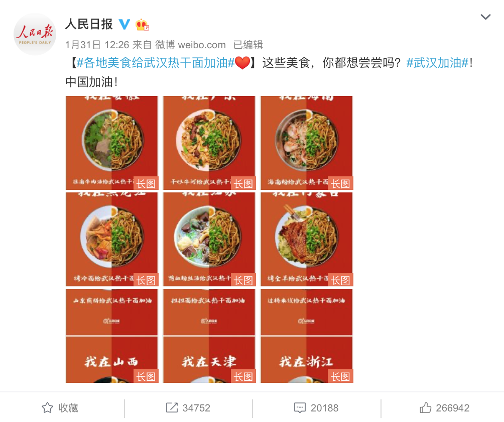View the 淮南牛肉汤 image thumbnail
Image resolution: width=504 pixels, height=422 pixels.
[112, 143]
